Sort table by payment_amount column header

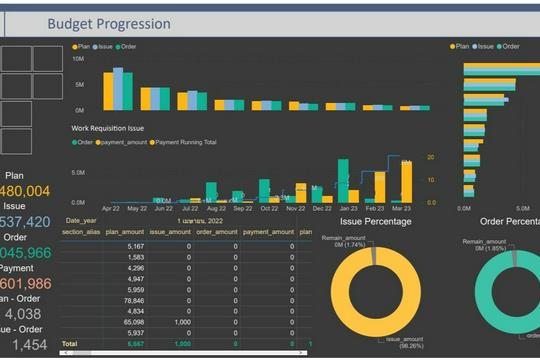pyautogui.click(x=268, y=232)
